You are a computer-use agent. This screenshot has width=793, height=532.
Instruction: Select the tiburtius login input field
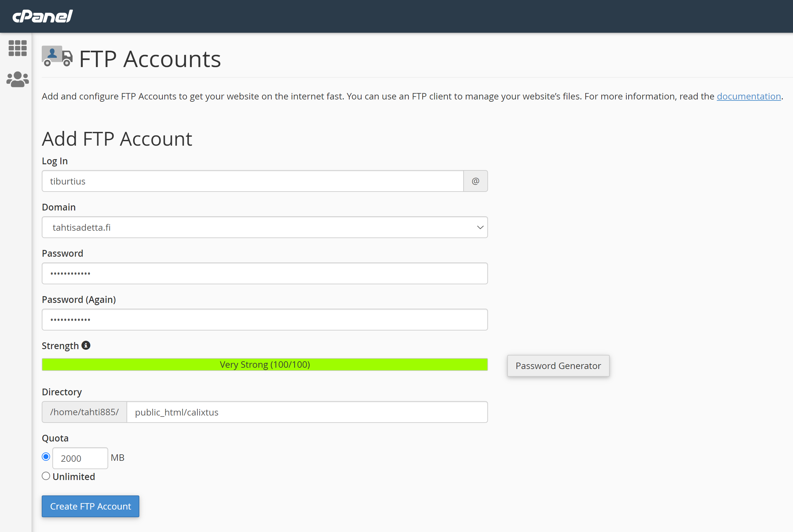[253, 181]
